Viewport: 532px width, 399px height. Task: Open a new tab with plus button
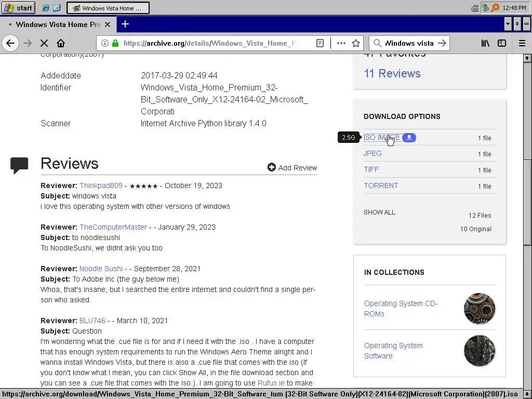coord(125,24)
